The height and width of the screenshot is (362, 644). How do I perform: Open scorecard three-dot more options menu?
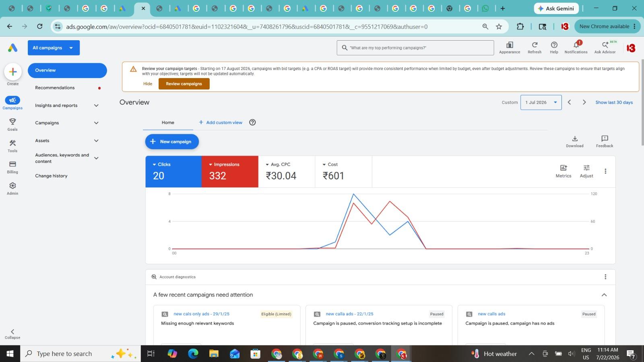pos(605,171)
